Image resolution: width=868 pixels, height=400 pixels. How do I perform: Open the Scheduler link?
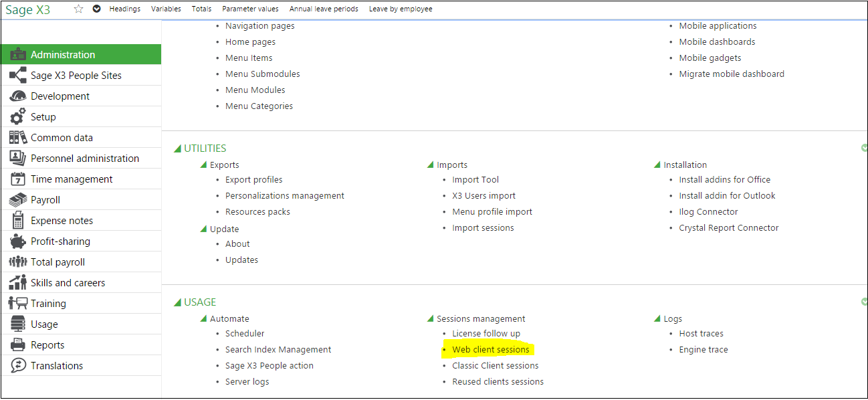click(245, 333)
